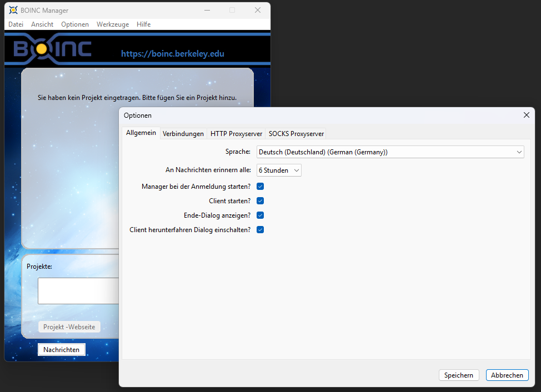Minimize the BOINC Manager window
The width and height of the screenshot is (541, 392).
207,11
